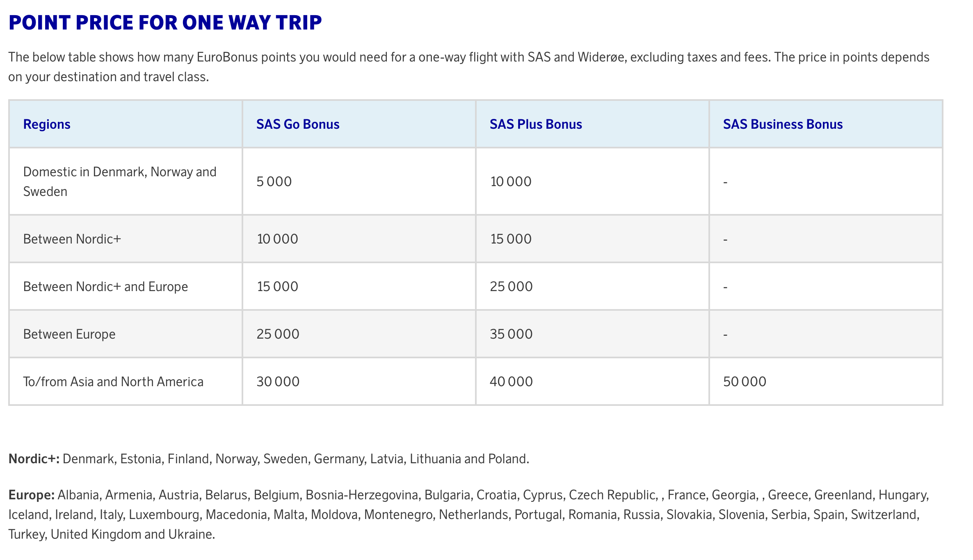
Task: Click SAS Go price 15 000 for Nordic+ and Europe
Action: [x=278, y=287]
